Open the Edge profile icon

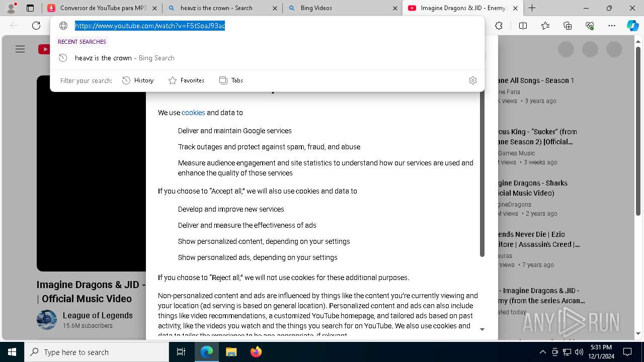pos(11,8)
